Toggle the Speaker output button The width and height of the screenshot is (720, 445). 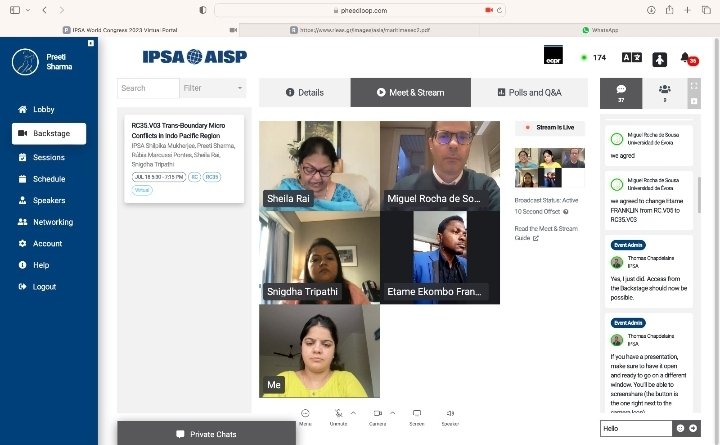450,417
